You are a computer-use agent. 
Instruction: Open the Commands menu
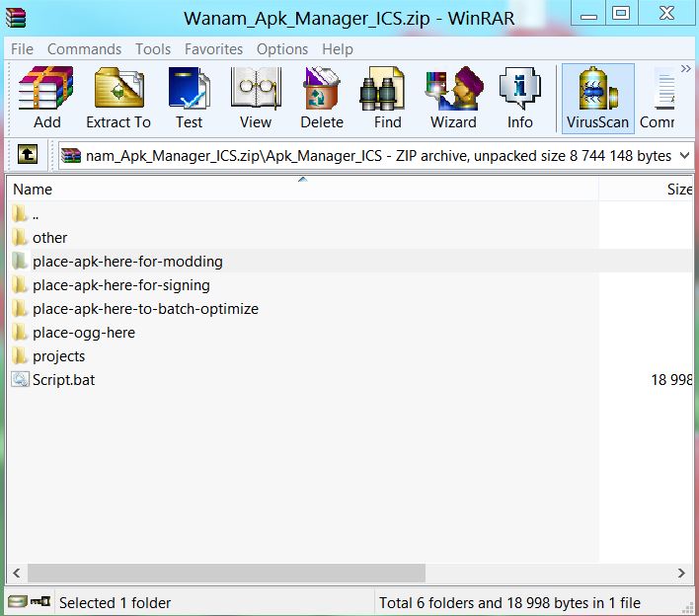[84, 49]
